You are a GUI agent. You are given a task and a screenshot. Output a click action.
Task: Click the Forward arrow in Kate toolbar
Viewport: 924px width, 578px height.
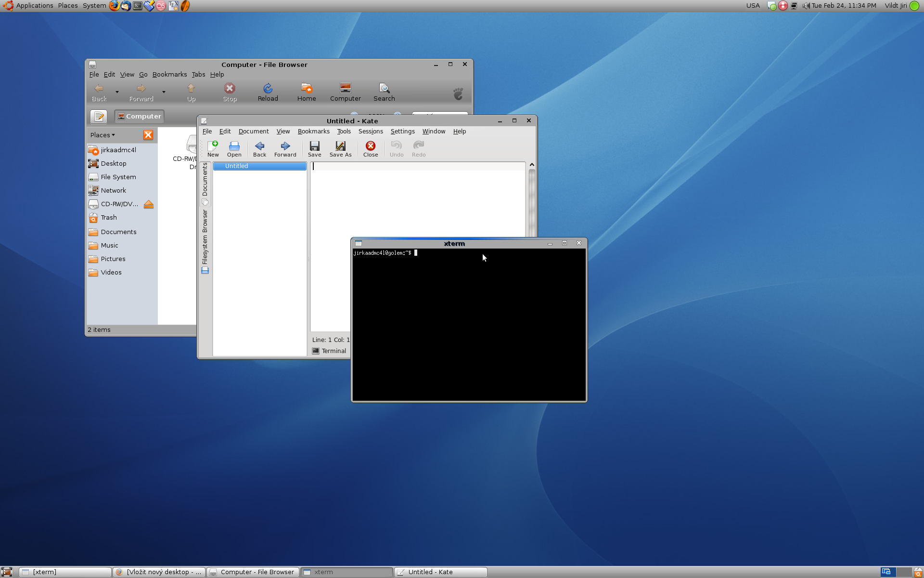(x=285, y=149)
